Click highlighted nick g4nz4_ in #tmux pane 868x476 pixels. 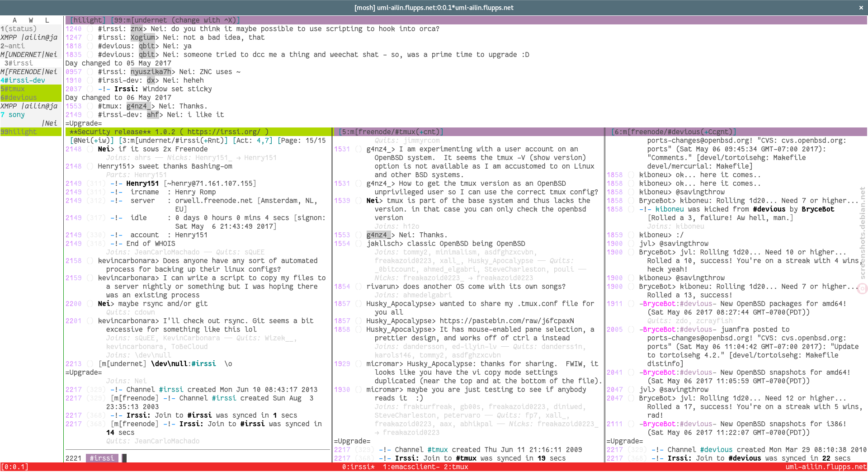pos(379,235)
